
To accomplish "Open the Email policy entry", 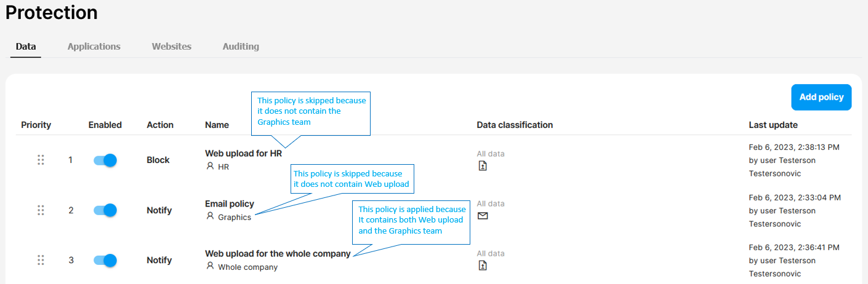I will tap(230, 203).
